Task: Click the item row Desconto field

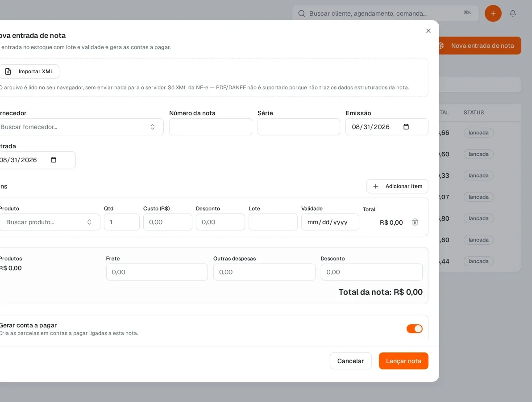Action: (x=220, y=222)
